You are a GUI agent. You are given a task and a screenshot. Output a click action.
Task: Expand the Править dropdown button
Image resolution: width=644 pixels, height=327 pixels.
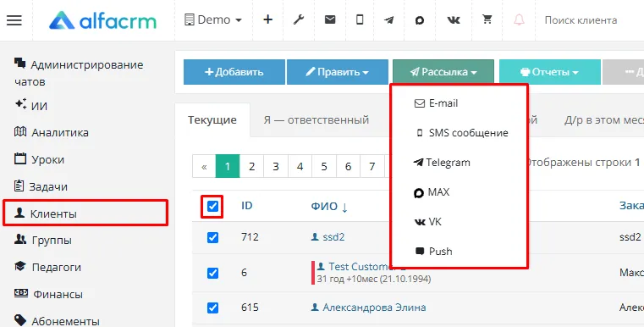pyautogui.click(x=337, y=72)
